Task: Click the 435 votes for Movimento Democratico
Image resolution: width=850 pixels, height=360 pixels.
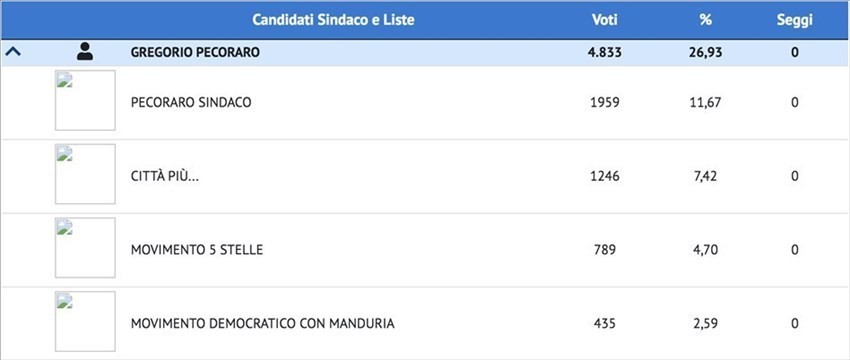Action: (x=604, y=324)
